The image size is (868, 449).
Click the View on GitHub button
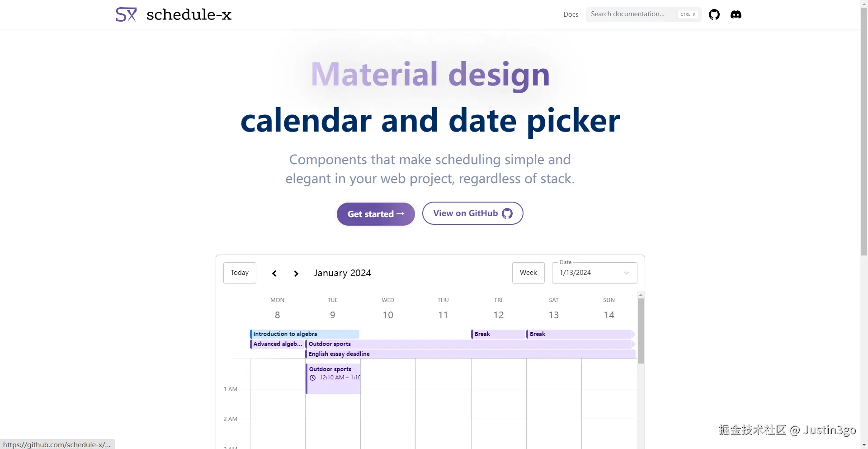tap(472, 213)
